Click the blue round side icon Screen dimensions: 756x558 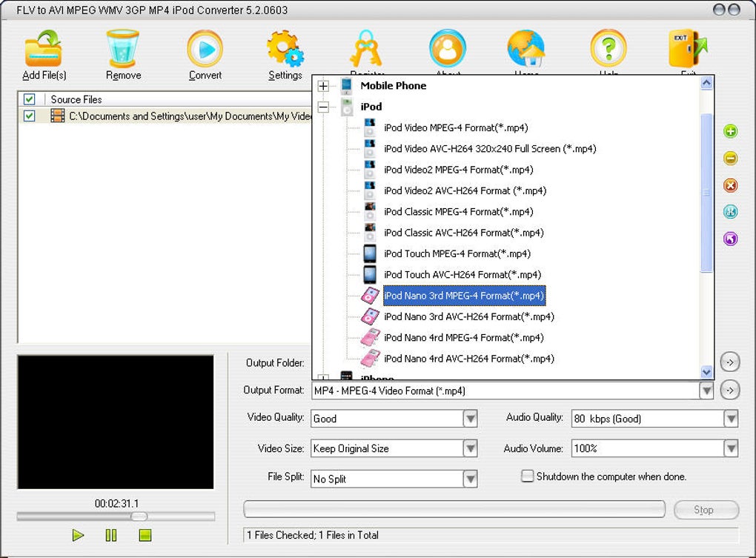(731, 211)
